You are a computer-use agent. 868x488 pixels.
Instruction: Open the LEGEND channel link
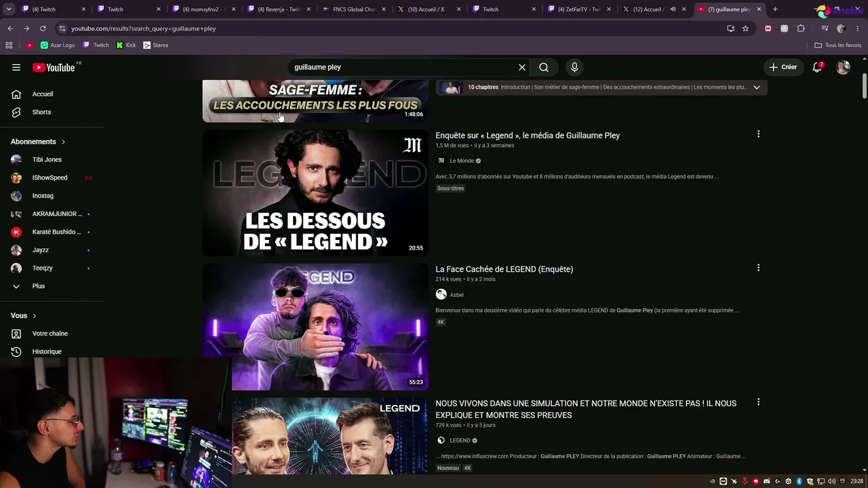460,441
